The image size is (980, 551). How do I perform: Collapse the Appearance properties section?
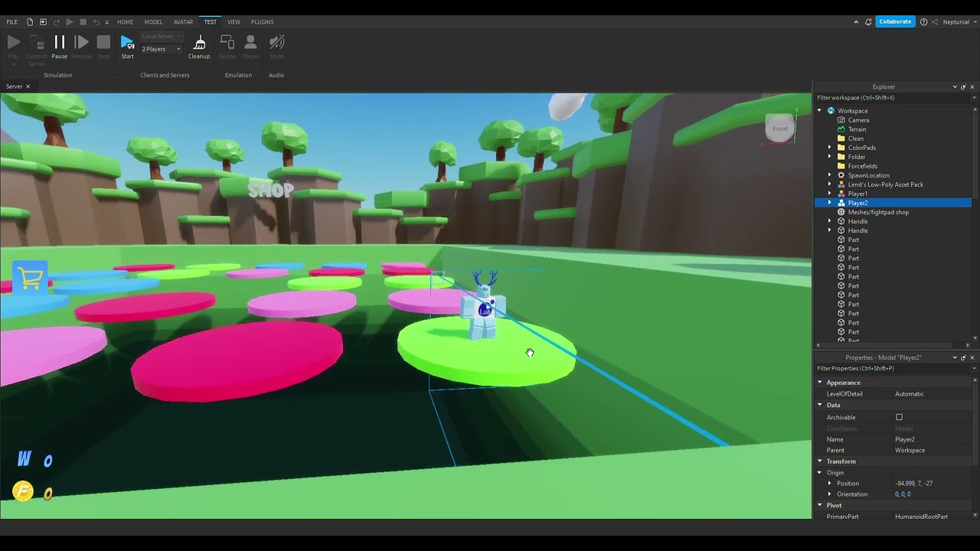pos(819,383)
